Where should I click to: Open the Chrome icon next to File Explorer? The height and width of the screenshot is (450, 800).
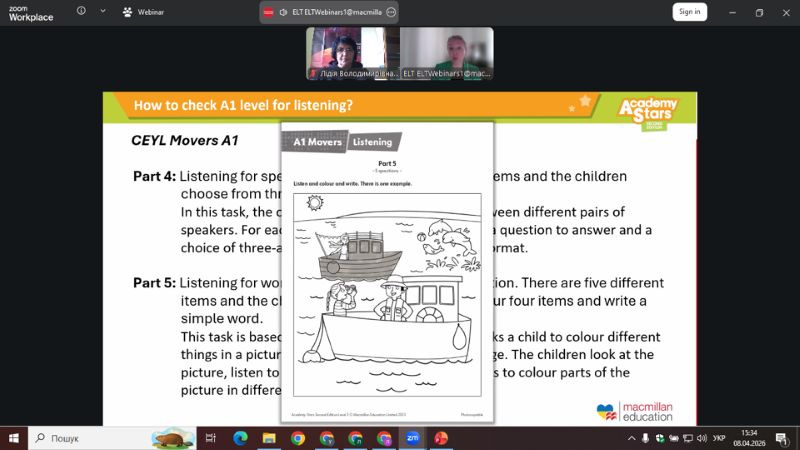298,438
